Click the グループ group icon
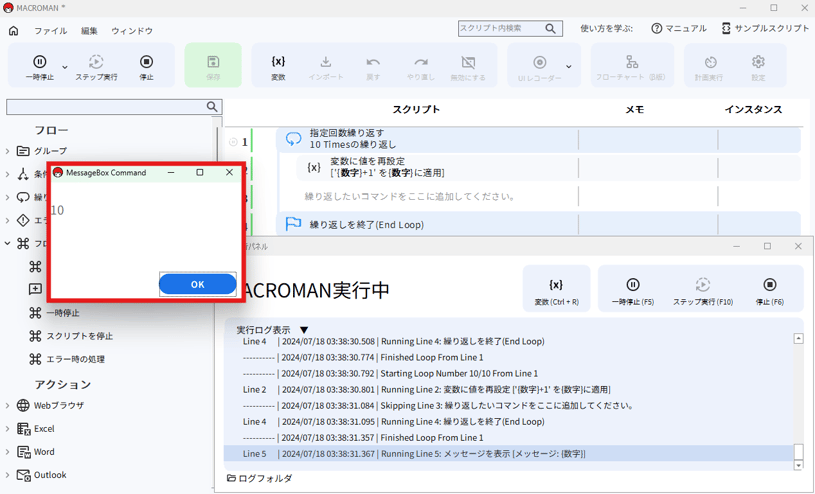Image resolution: width=815 pixels, height=494 pixels. [x=23, y=151]
